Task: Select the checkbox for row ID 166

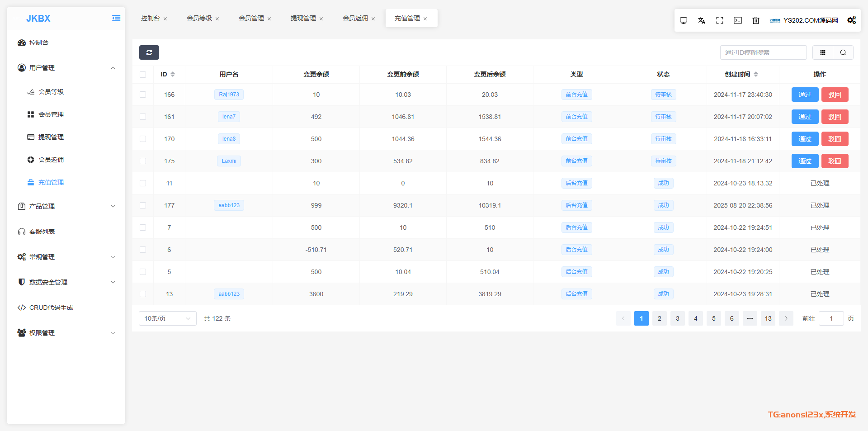Action: [x=143, y=95]
